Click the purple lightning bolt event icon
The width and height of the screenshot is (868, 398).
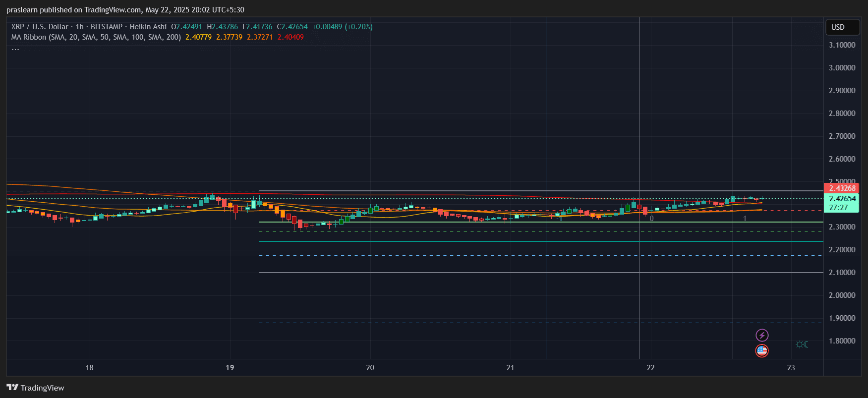(762, 336)
